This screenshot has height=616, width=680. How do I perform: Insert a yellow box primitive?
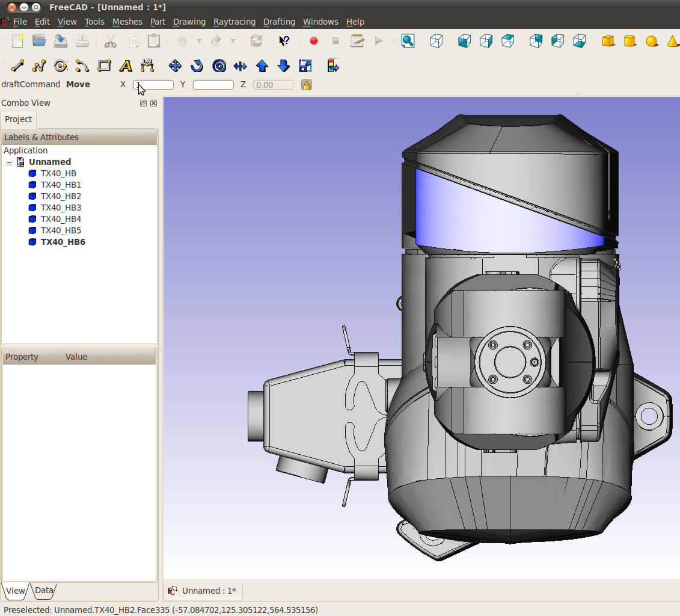[608, 41]
